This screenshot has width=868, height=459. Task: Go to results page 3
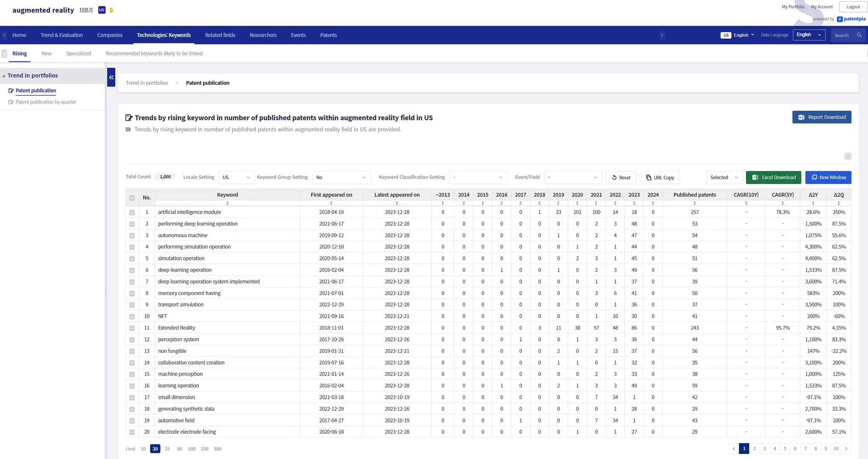pyautogui.click(x=765, y=449)
